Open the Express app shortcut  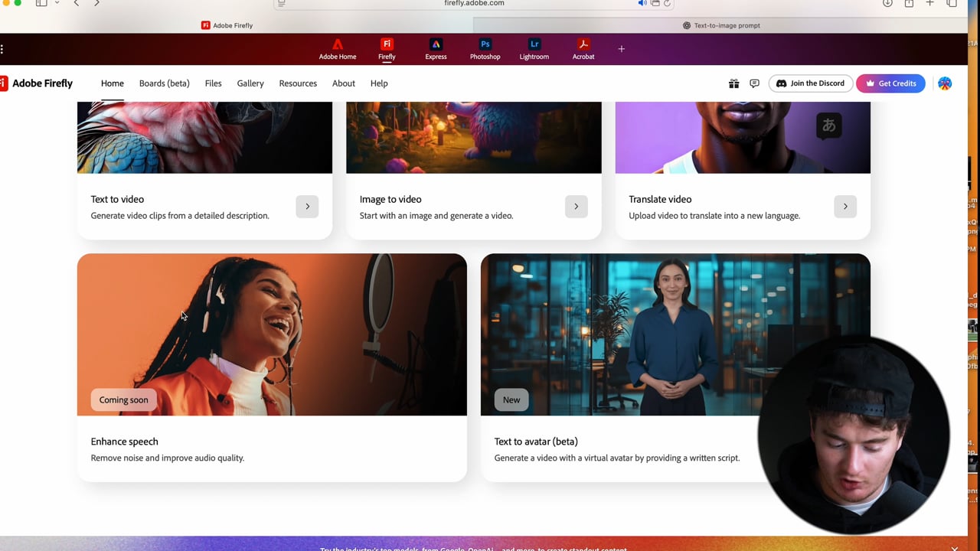click(x=436, y=49)
